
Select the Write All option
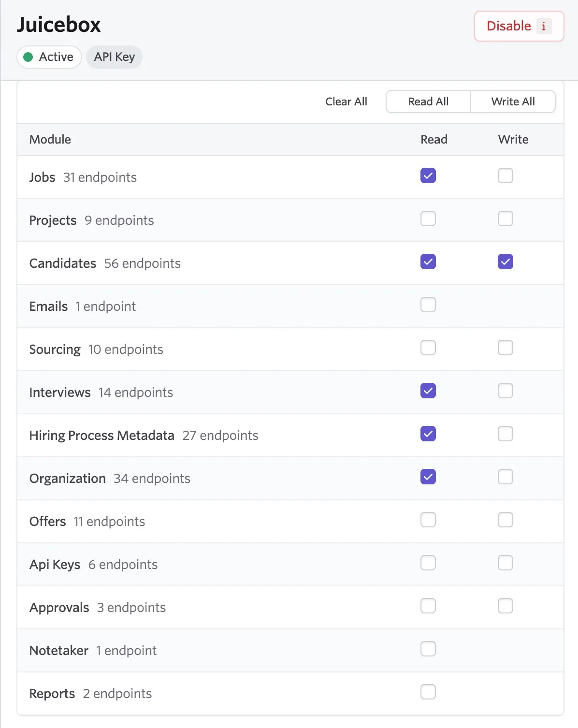[513, 102]
